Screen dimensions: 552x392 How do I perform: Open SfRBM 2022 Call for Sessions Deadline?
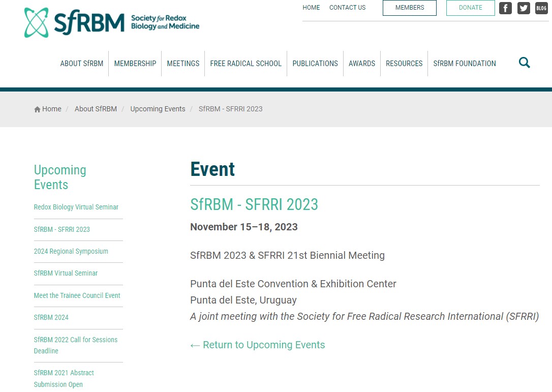76,345
